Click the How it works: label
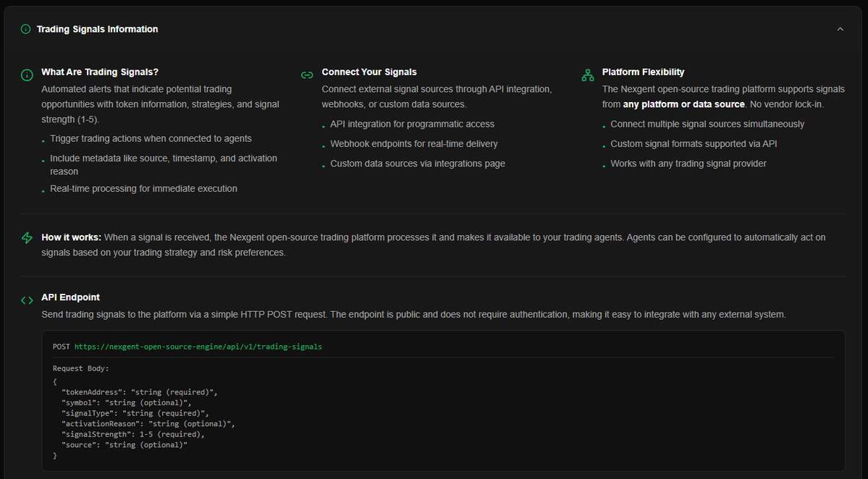The width and height of the screenshot is (868, 479). (x=72, y=237)
